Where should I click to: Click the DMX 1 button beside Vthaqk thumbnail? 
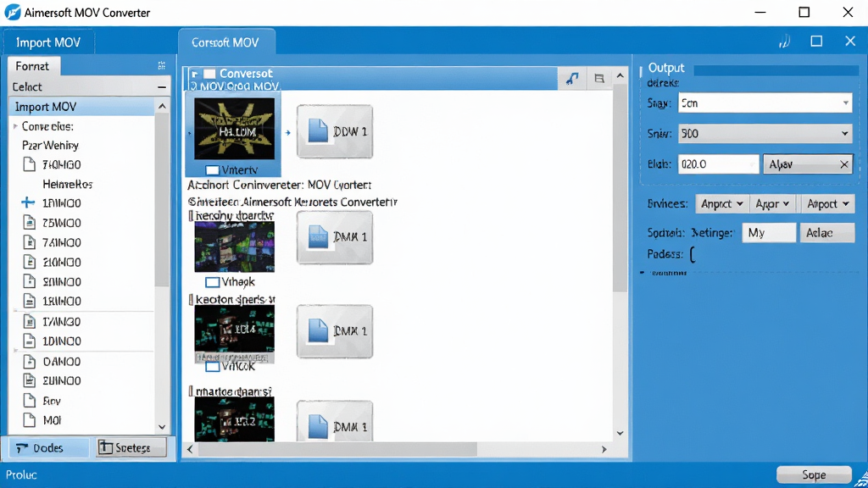[x=335, y=237]
